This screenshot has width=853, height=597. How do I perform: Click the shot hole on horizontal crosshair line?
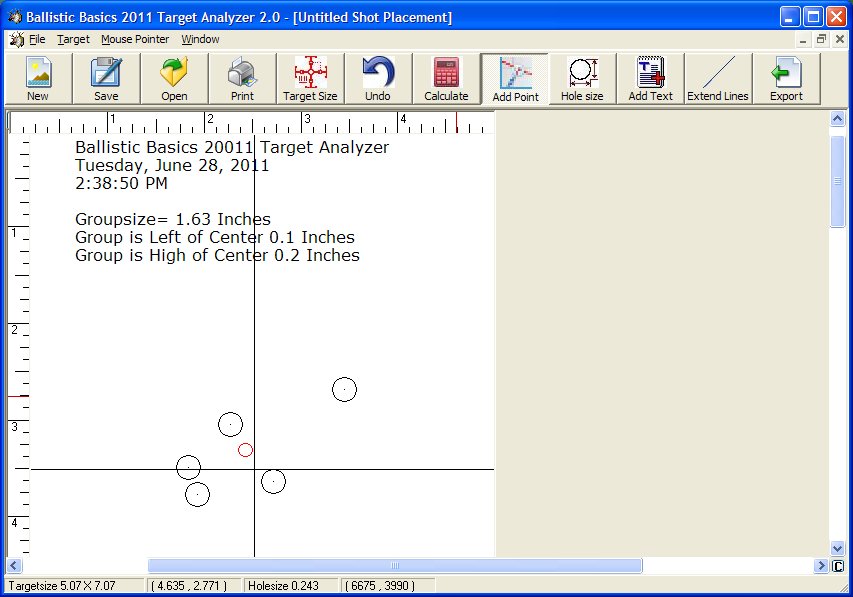coord(188,467)
